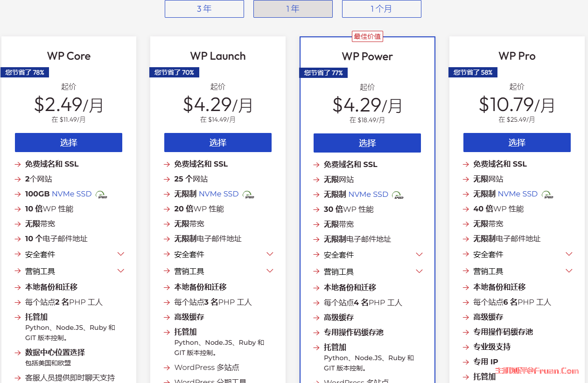The image size is (588, 383).
Task: Click the arrow icon beside 数据中心位置选择
Action: point(17,353)
